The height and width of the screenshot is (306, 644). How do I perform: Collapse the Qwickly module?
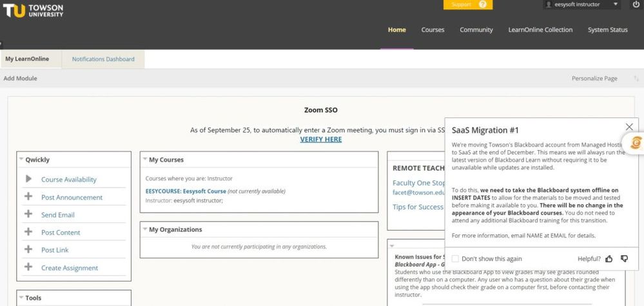pos(21,160)
